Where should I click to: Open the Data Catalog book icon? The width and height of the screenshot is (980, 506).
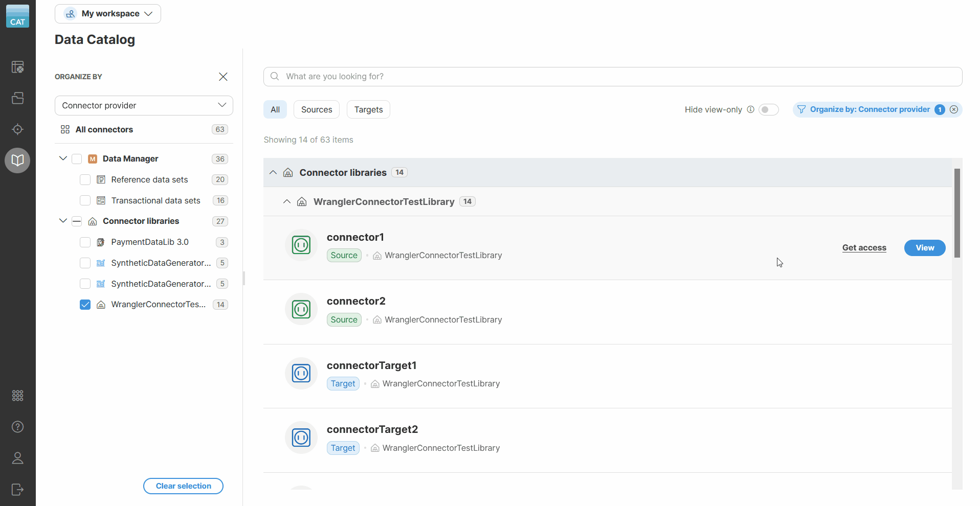coord(17,160)
